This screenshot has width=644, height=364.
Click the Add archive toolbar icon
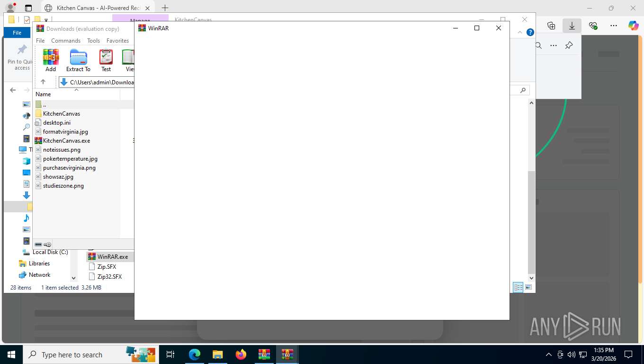pos(51,60)
